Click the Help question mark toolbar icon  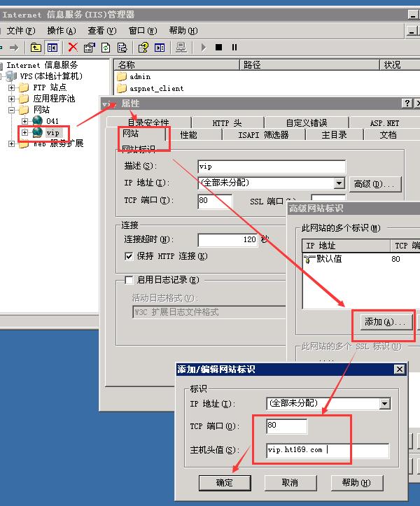(x=143, y=48)
